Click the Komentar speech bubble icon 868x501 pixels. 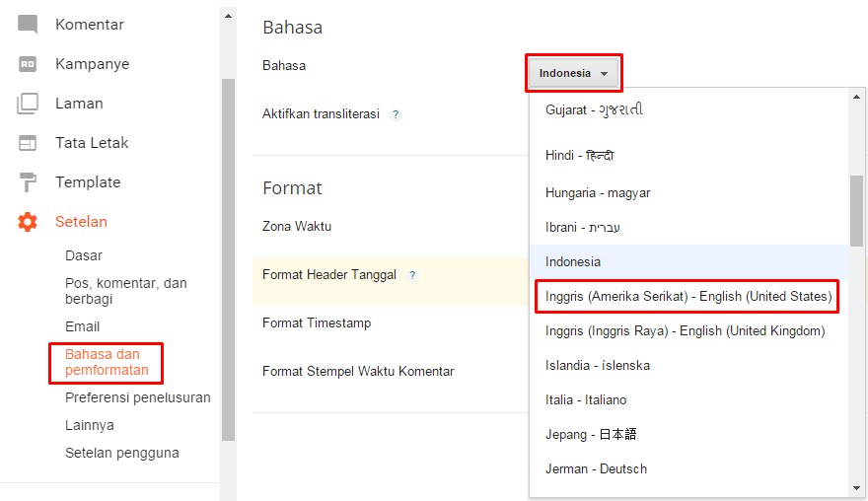28,25
